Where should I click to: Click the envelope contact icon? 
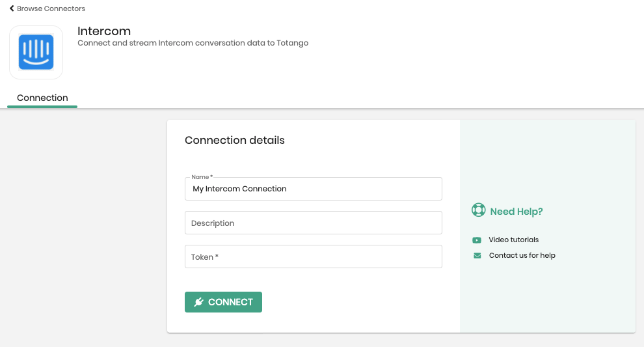point(477,256)
